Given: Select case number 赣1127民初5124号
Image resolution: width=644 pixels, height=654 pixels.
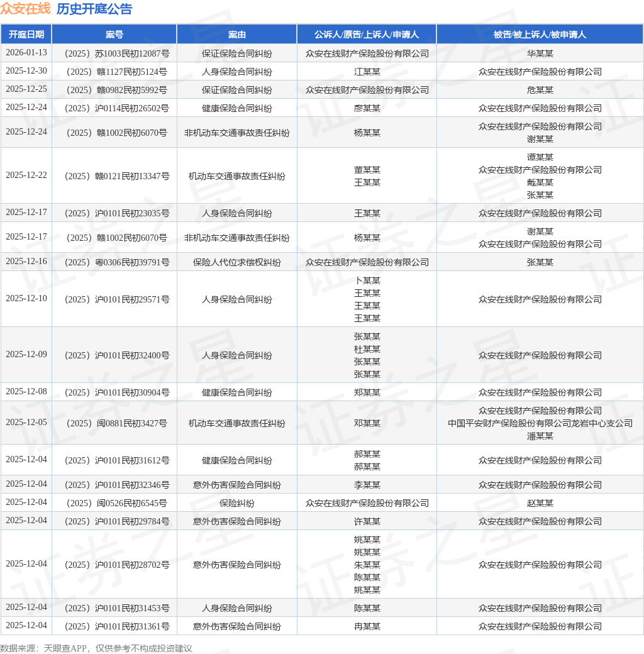Looking at the screenshot, I should point(117,72).
